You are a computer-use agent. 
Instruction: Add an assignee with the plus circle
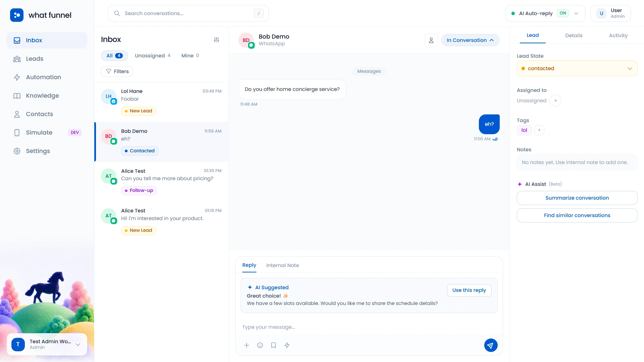pos(556,101)
